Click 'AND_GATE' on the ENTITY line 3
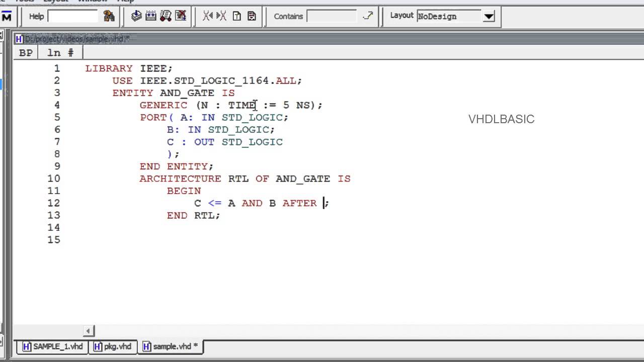The width and height of the screenshot is (644, 362). click(x=187, y=93)
